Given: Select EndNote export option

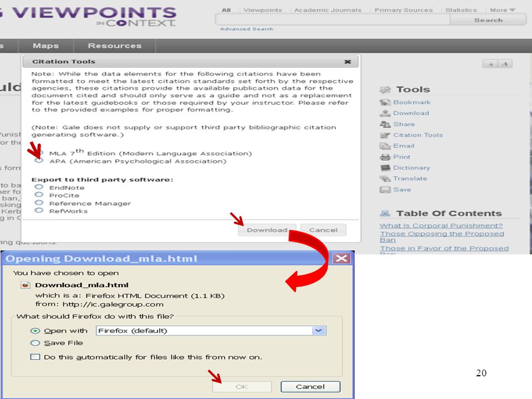Looking at the screenshot, I should click(39, 187).
